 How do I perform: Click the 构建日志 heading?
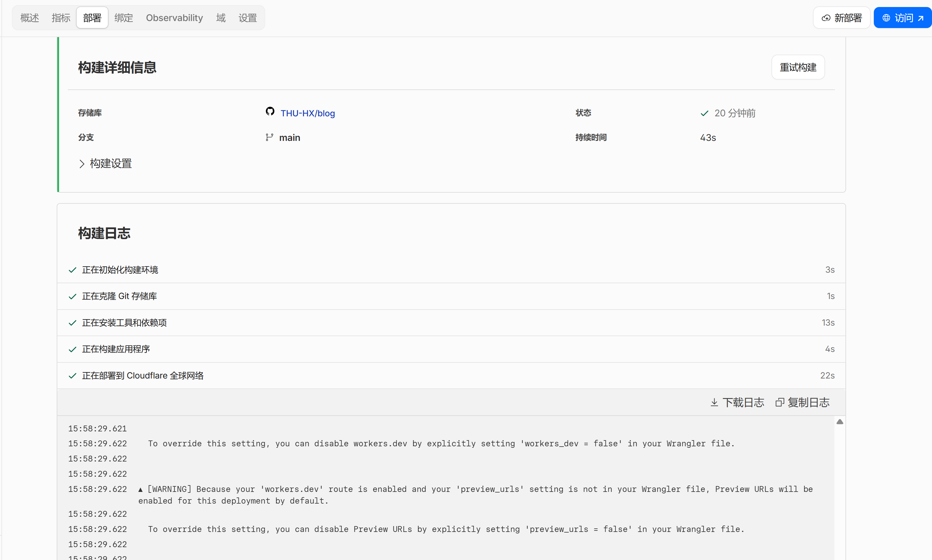click(x=104, y=233)
